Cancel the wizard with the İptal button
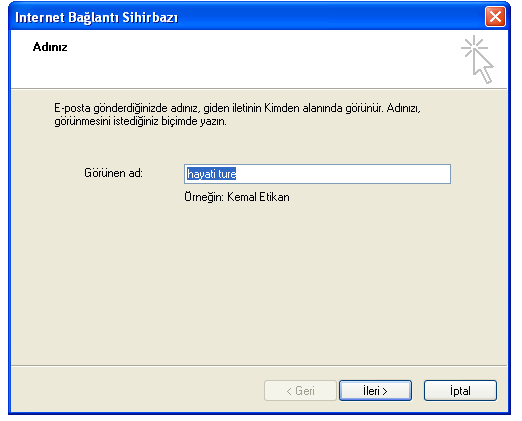 click(460, 390)
